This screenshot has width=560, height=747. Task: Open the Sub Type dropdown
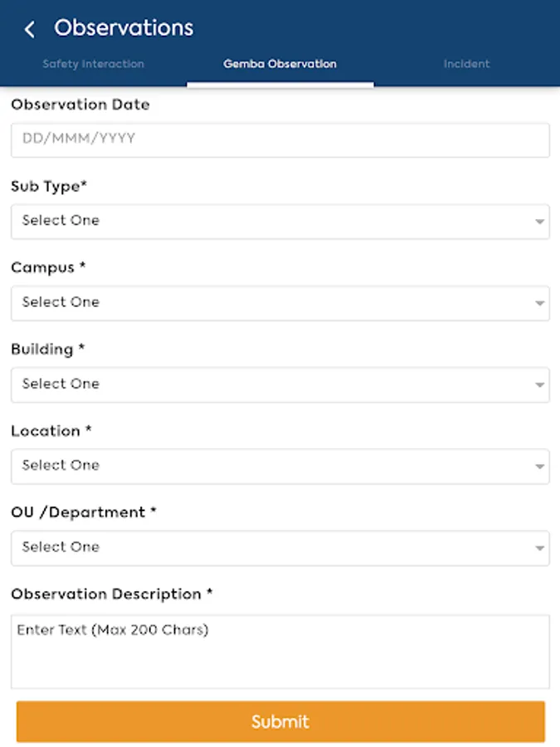pos(280,222)
